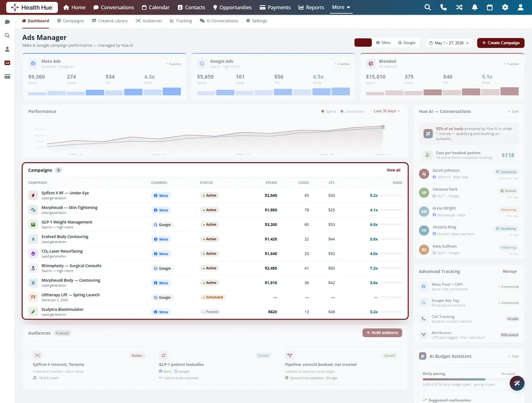This screenshot has width=532, height=403.
Task: Select the Ad icon in left sidebar
Action: (x=7, y=63)
